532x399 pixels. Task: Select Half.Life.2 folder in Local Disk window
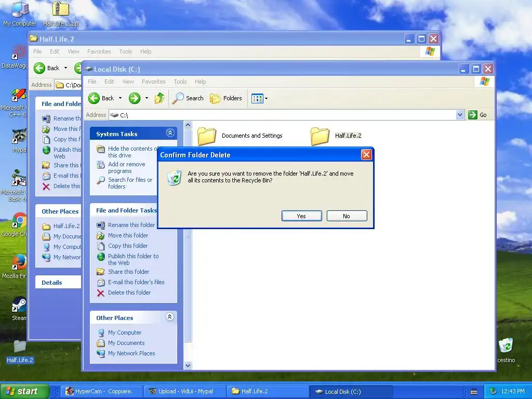[x=336, y=136]
